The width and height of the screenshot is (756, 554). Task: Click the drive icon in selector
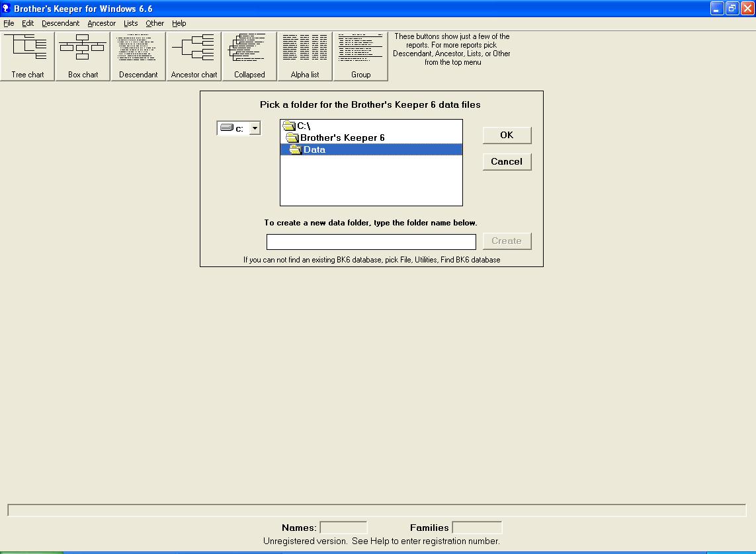[x=227, y=128]
